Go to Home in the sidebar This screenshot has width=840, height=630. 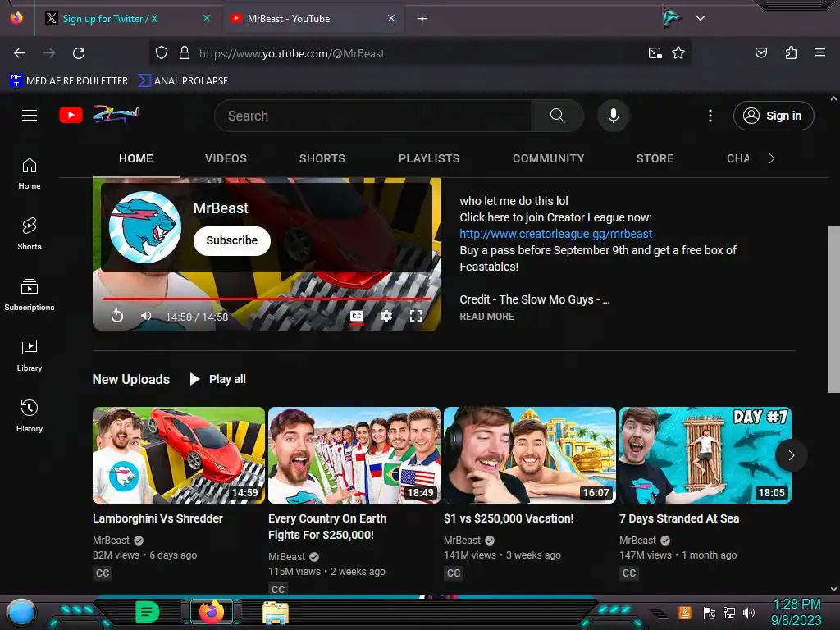30,174
